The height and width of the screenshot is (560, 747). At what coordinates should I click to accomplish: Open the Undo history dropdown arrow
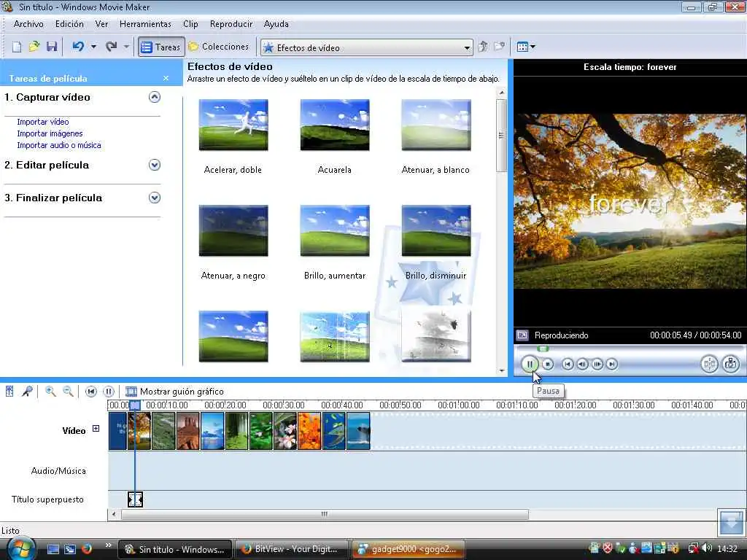[x=94, y=47]
